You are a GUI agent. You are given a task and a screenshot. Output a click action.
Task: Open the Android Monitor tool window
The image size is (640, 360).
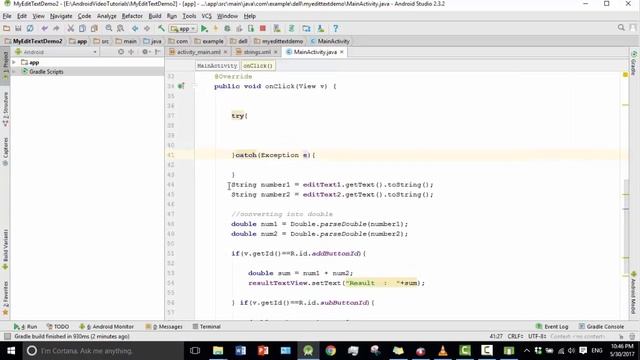coord(106,327)
